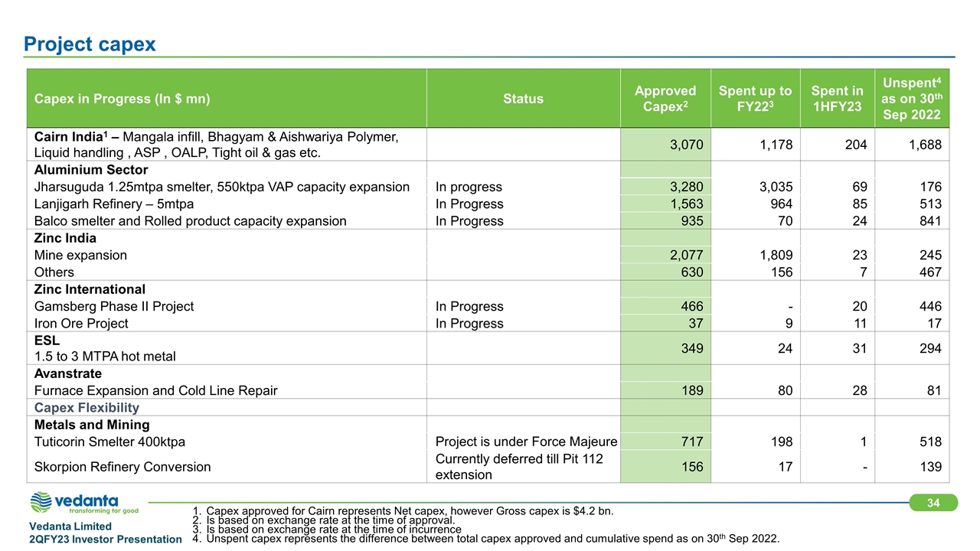Click the Tuticorin Smelter 400ktpa row label
This screenshot has height=551, width=980.
tap(109, 442)
